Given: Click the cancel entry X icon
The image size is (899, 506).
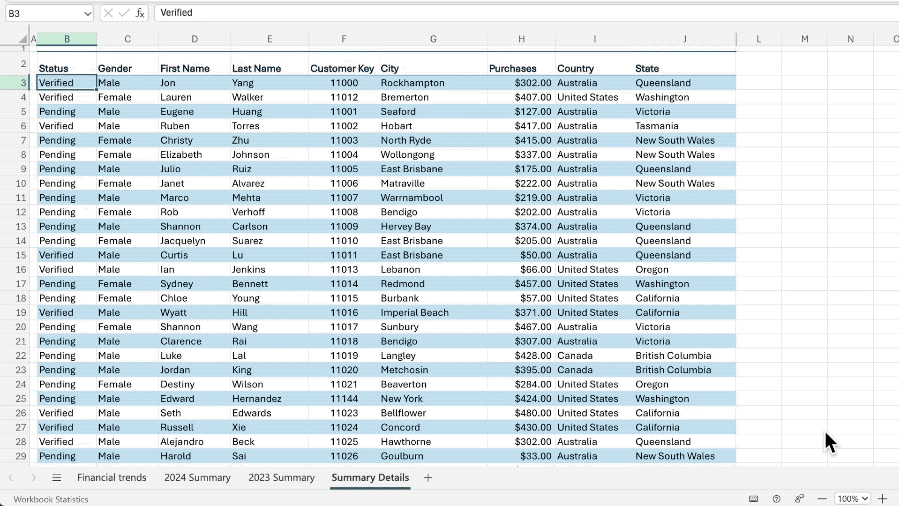Looking at the screenshot, I should [x=108, y=13].
